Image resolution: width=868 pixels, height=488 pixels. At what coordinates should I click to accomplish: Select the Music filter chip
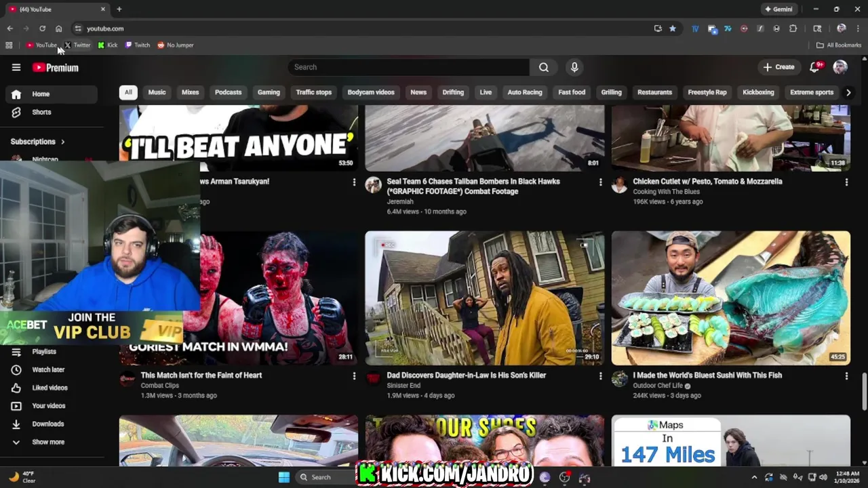tap(157, 92)
